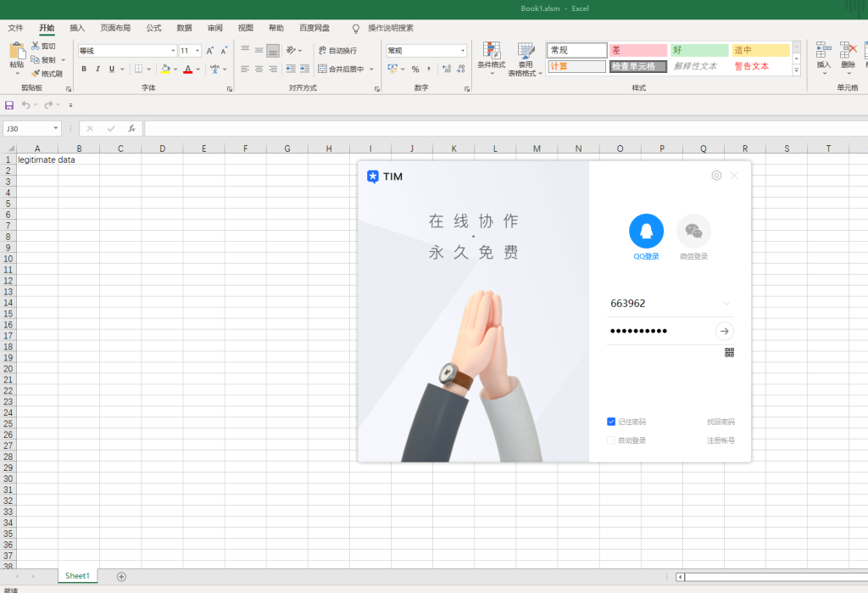868x593 pixels.
Task: Increase decimal places
Action: tap(447, 69)
